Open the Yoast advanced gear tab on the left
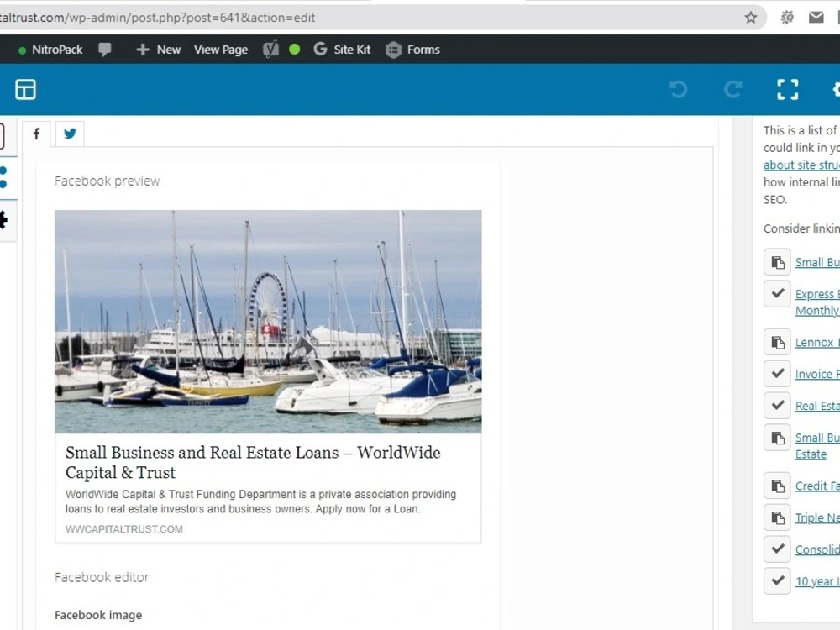The width and height of the screenshot is (840, 630). (4, 219)
